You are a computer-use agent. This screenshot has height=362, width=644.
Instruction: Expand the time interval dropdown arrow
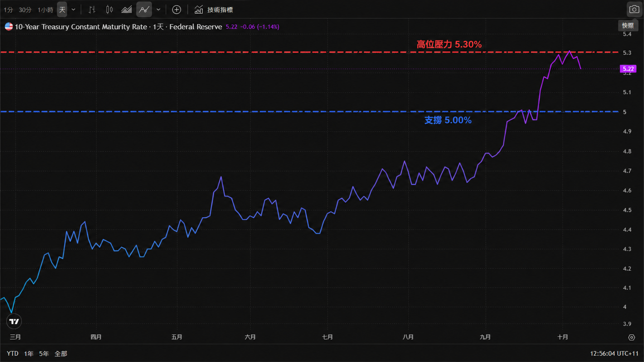73,10
